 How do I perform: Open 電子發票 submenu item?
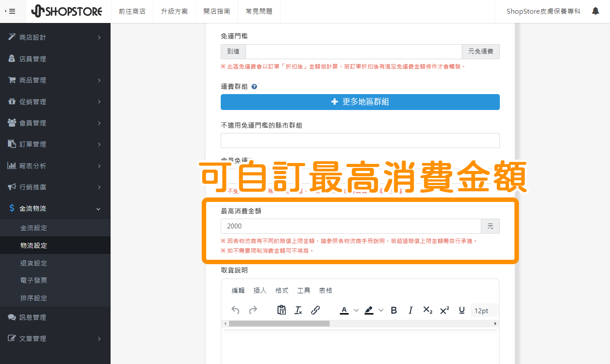pyautogui.click(x=55, y=280)
